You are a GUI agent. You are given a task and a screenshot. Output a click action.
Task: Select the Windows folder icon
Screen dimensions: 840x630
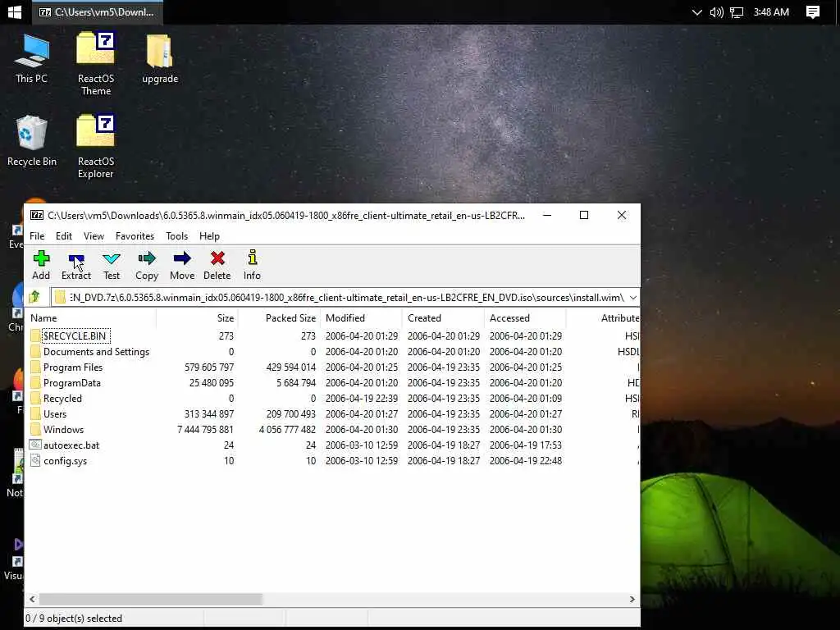coord(35,429)
